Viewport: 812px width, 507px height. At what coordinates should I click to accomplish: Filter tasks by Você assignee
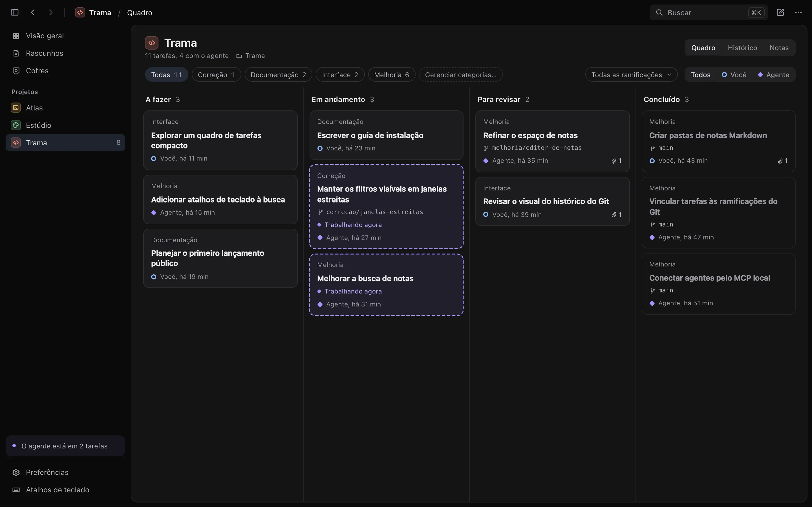tap(734, 75)
